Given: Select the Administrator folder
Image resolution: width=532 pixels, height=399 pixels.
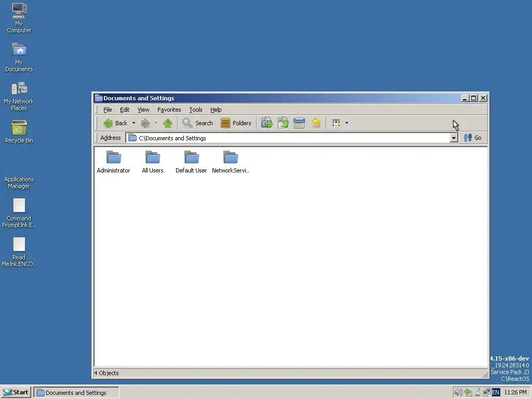Looking at the screenshot, I should pos(113,162).
